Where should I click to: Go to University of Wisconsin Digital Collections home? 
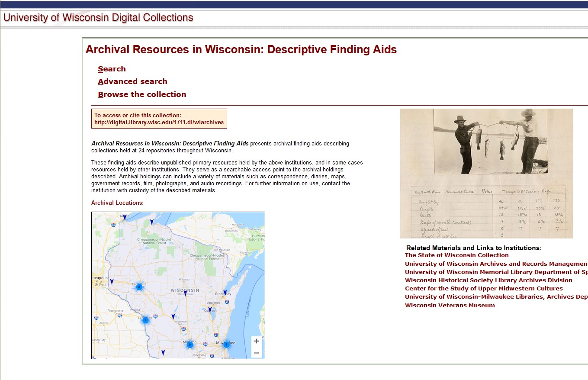98,18
